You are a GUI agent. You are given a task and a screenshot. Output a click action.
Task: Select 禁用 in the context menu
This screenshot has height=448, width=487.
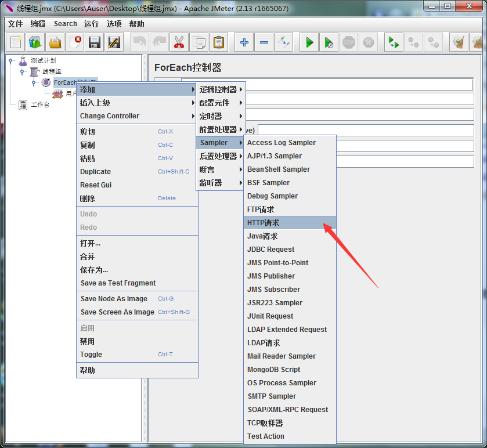point(137,341)
